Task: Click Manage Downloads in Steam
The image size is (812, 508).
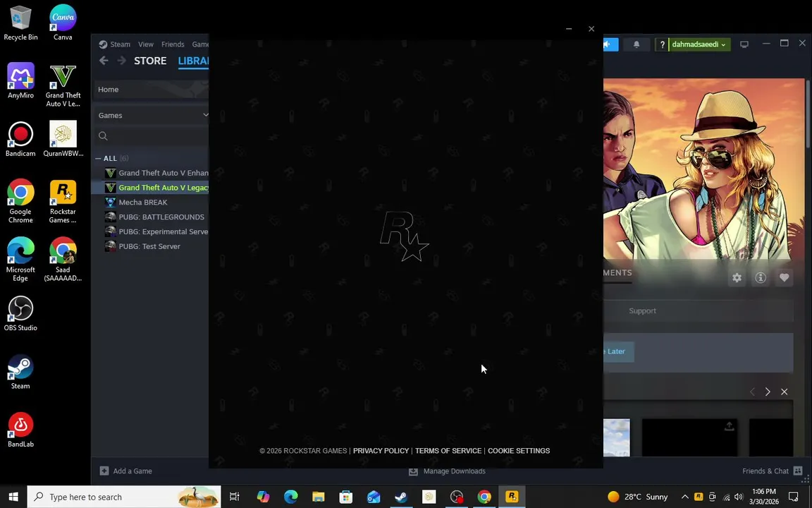Action: (448, 471)
